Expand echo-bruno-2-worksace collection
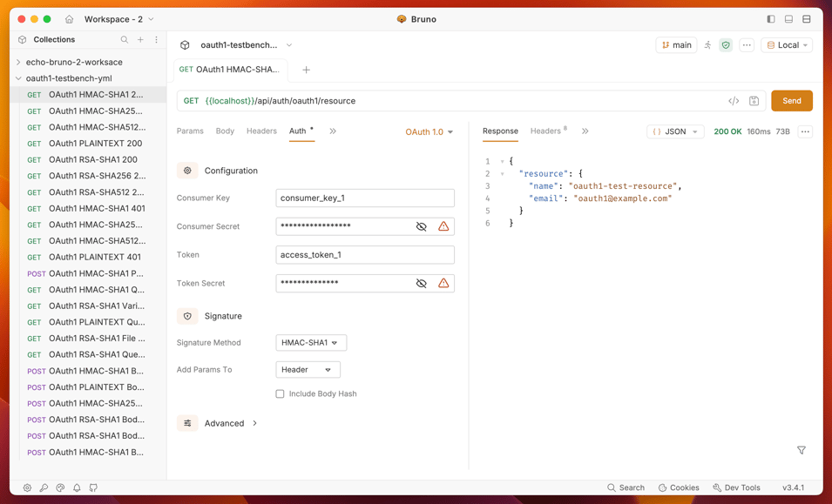Viewport: 832px width, 504px height. pyautogui.click(x=18, y=62)
